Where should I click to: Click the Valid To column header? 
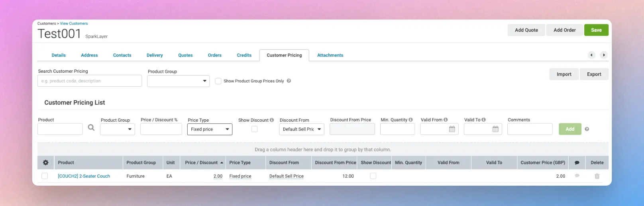(494, 163)
